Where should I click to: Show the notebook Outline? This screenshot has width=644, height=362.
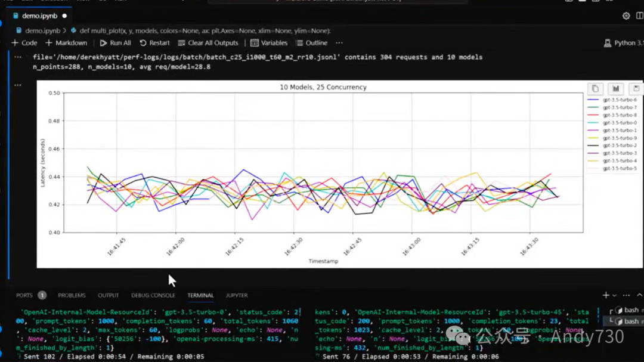click(312, 43)
